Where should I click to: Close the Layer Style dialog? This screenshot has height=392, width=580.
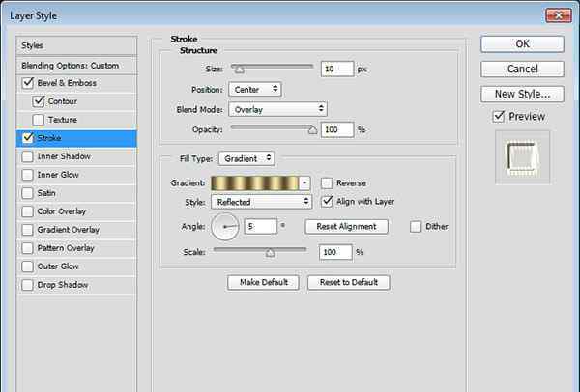point(559,15)
